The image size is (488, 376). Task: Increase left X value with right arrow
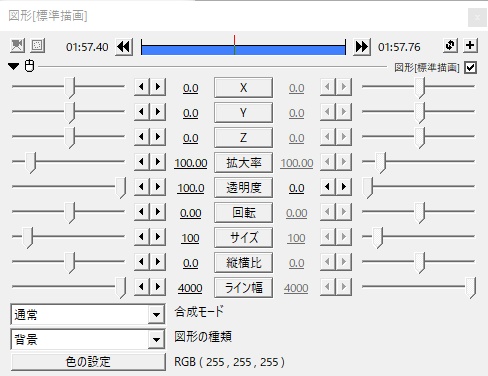pyautogui.click(x=158, y=87)
